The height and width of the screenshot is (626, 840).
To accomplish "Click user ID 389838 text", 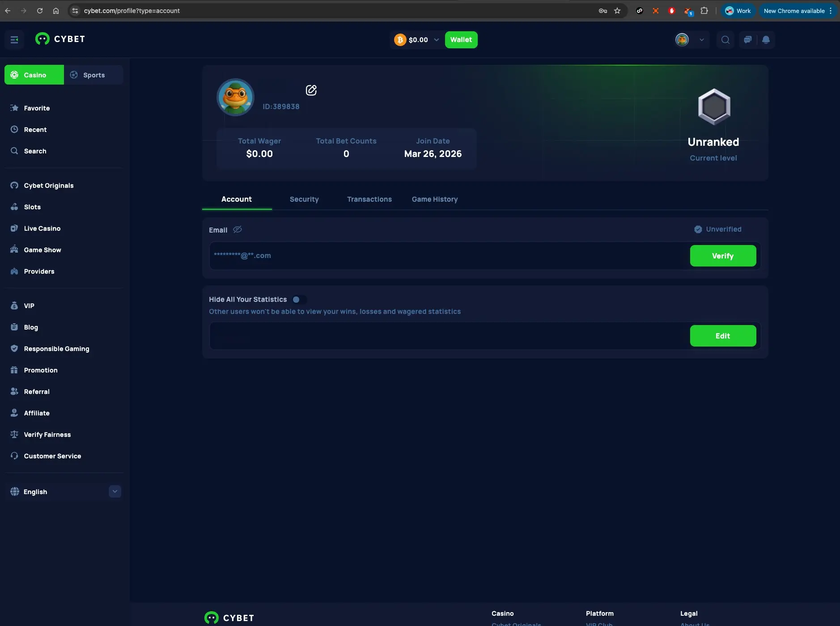I will (281, 106).
